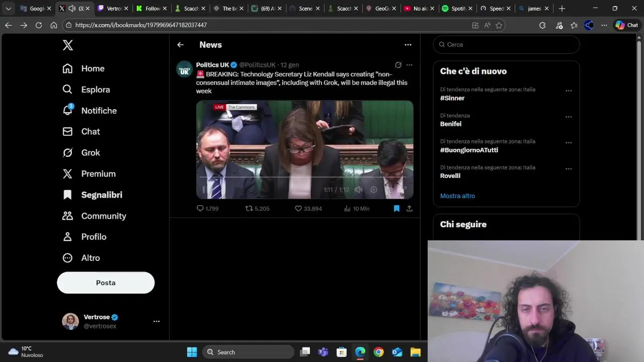
Task: Expand the Altro menu in the sidebar
Action: point(81,257)
